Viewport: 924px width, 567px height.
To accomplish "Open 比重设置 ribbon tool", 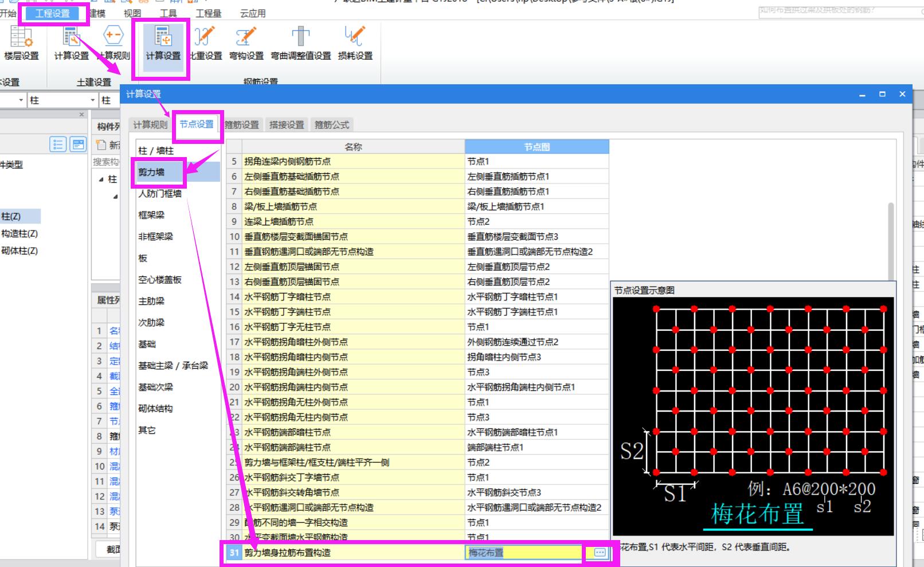I will click(205, 43).
